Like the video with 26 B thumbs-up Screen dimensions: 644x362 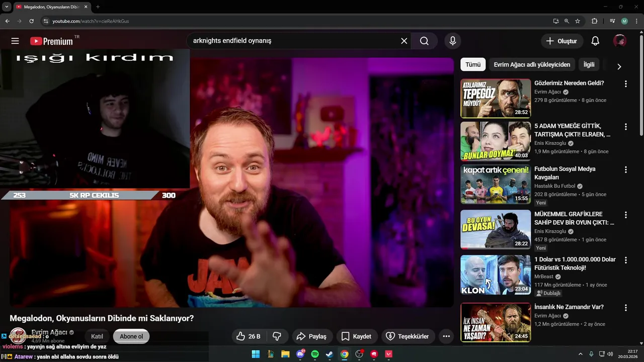pyautogui.click(x=249, y=336)
